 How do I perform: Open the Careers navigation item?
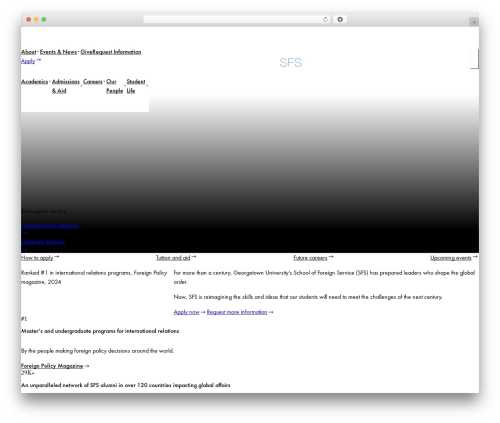click(93, 81)
